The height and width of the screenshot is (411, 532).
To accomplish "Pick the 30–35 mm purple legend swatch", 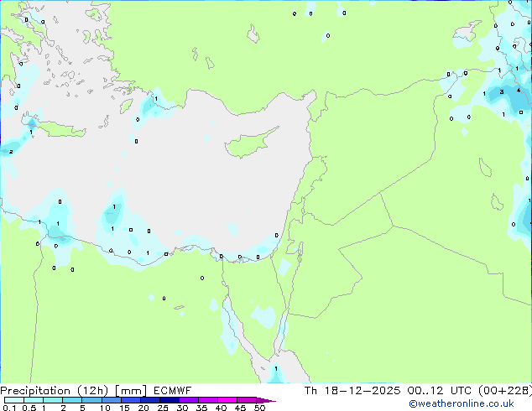I will (189, 400).
